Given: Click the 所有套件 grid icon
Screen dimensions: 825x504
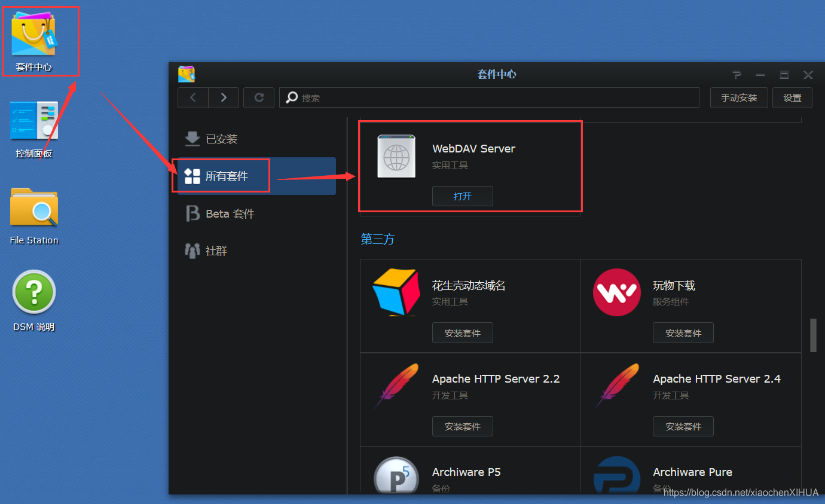Looking at the screenshot, I should click(192, 176).
